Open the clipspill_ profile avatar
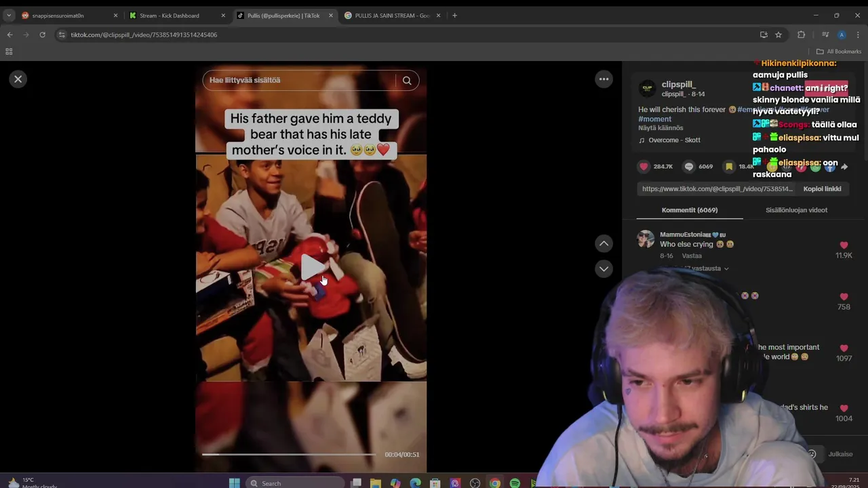Screen dimensions: 868x488 tap(648, 89)
